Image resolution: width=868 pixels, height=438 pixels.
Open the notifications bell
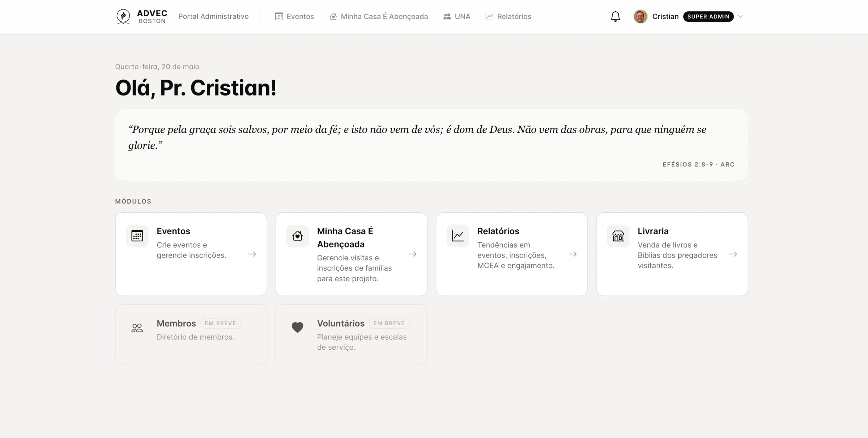(615, 16)
